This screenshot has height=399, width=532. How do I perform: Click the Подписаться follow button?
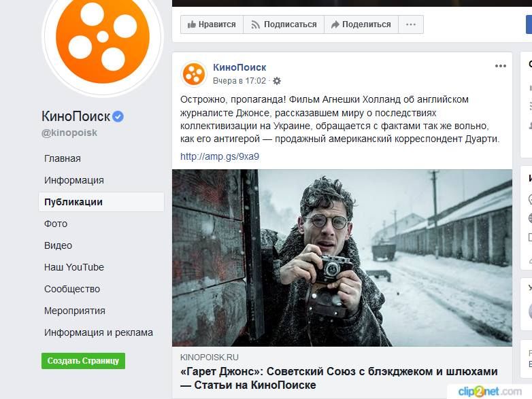pyautogui.click(x=284, y=24)
